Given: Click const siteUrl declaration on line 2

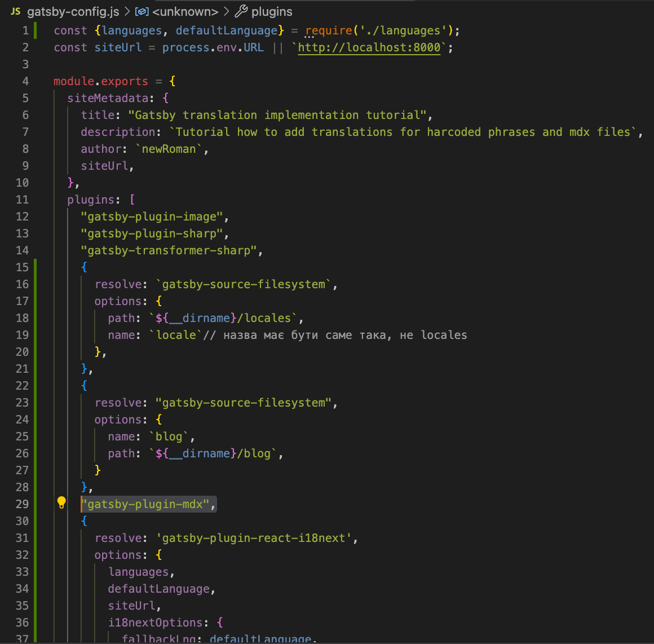Looking at the screenshot, I should click(x=98, y=47).
